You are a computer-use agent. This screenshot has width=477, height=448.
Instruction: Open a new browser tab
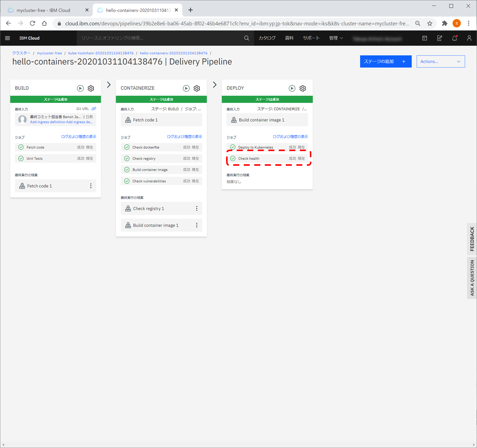click(190, 10)
